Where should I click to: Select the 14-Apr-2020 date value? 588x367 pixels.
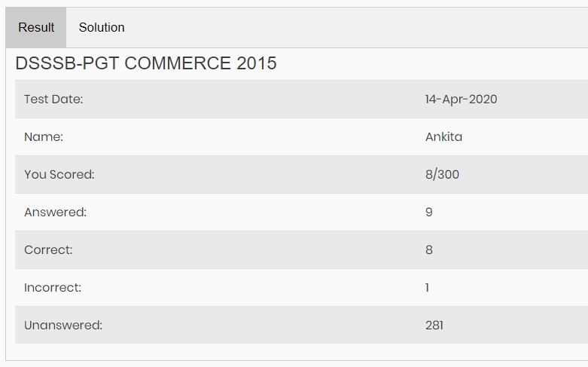(461, 99)
